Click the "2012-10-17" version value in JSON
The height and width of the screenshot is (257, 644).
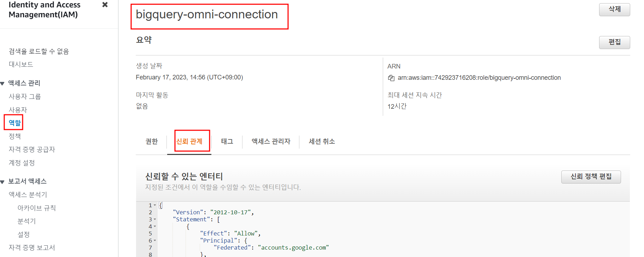[230, 213]
